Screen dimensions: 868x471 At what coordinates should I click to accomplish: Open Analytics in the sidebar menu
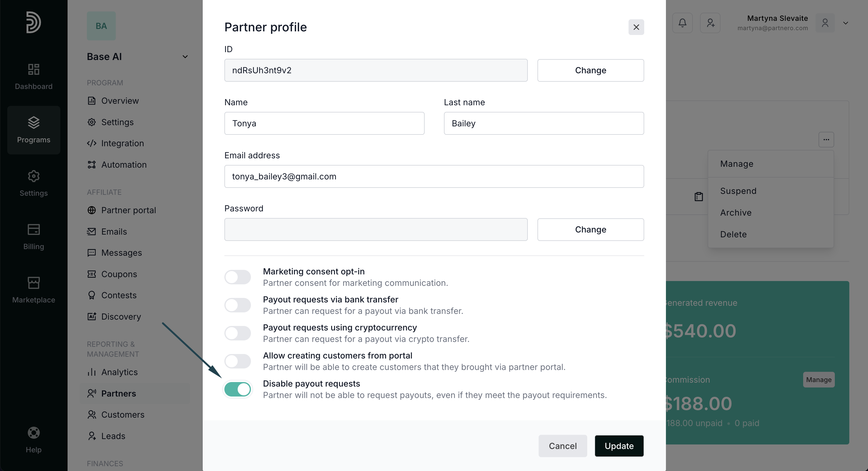[x=119, y=372]
